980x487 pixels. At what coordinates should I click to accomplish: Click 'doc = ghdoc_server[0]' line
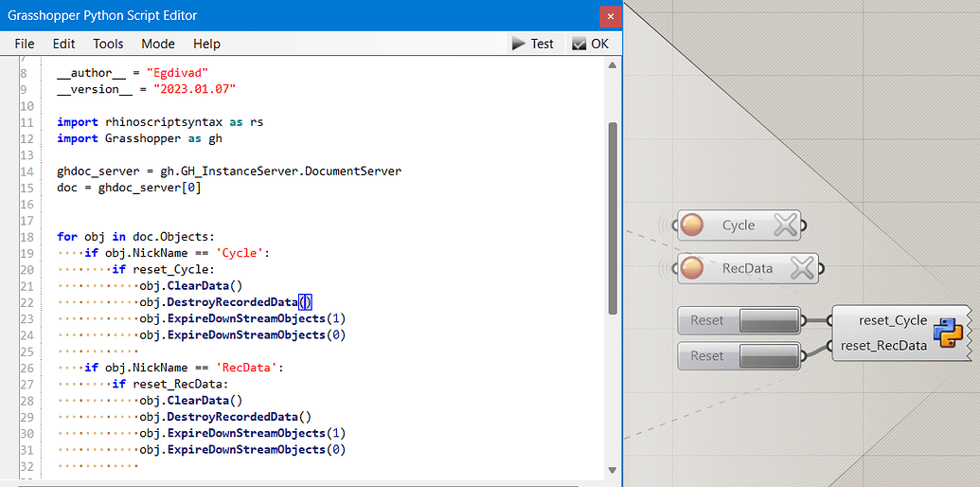coord(129,188)
